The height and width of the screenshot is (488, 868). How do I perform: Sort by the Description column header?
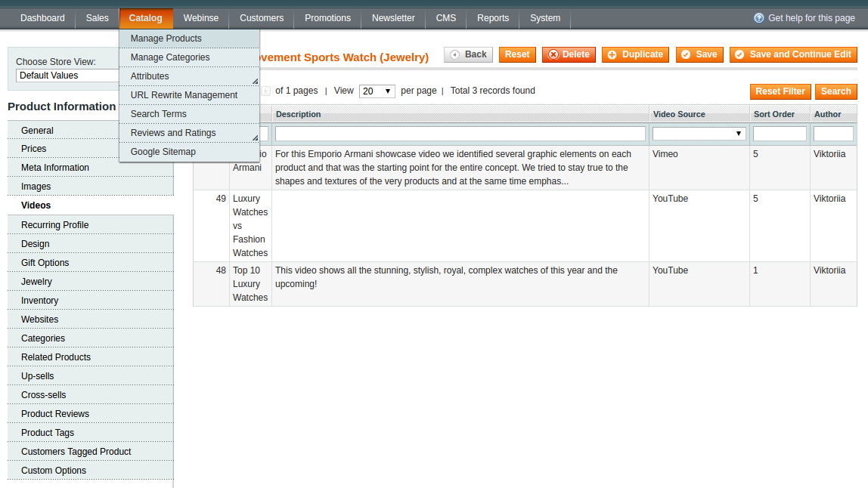(299, 114)
